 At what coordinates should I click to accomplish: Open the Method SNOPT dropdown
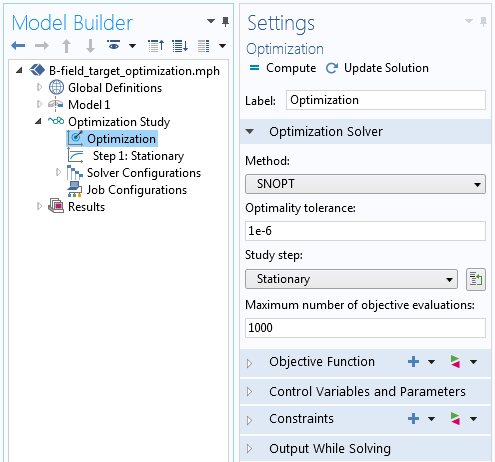[365, 184]
